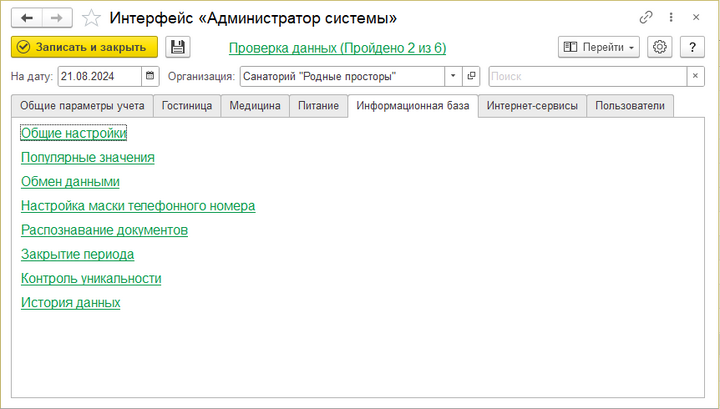Open Популярные значения link
The height and width of the screenshot is (409, 720).
88,157
